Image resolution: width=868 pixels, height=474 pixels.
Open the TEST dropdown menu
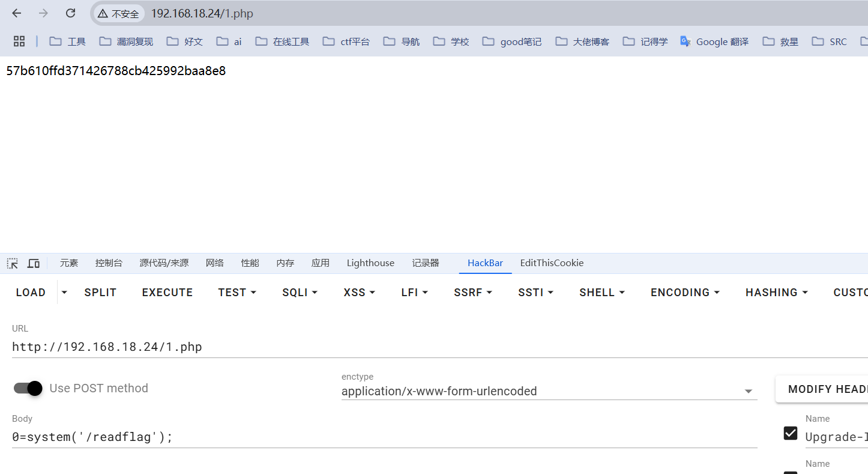(x=237, y=293)
